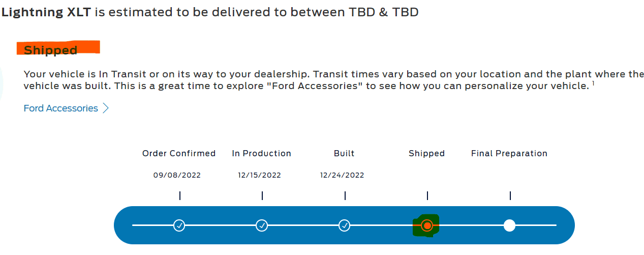644x255 pixels.
Task: Click the chevron beside Ford Accessories
Action: point(106,108)
